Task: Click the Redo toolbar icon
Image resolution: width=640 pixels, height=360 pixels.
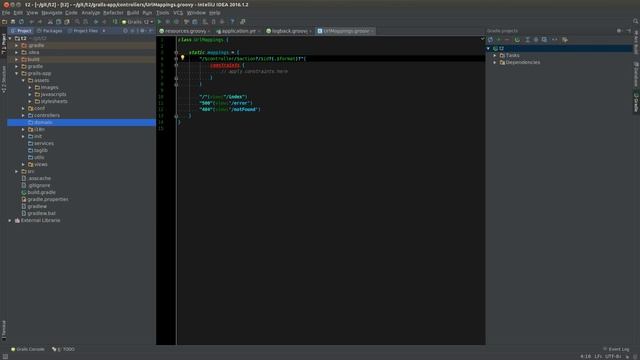Action: (x=40, y=22)
